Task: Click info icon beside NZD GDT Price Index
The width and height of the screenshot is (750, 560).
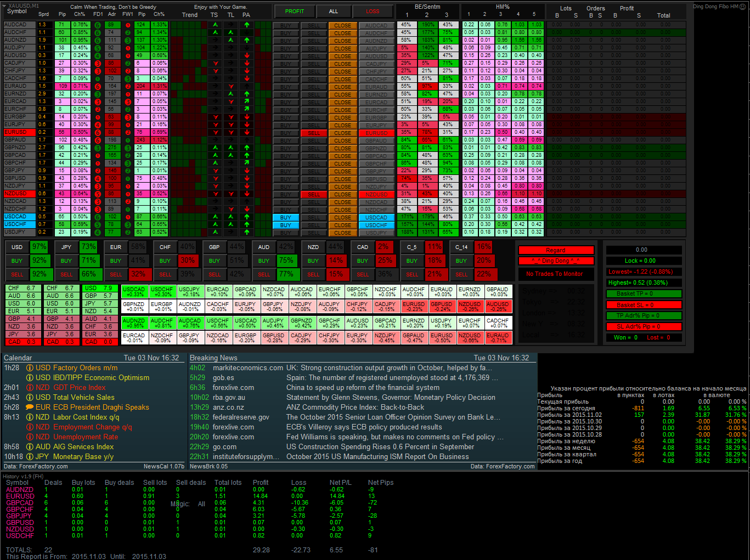Action: pos(30,388)
